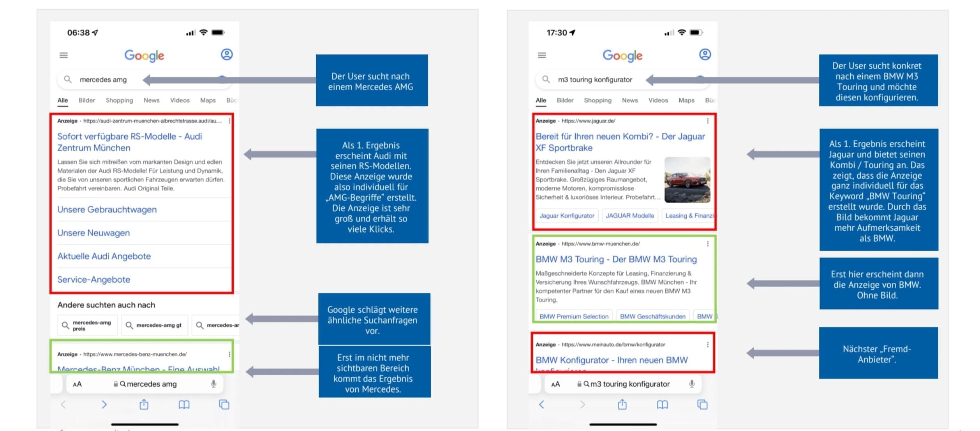Open Aktuelle Audi Angebote sitelink

pyautogui.click(x=104, y=256)
